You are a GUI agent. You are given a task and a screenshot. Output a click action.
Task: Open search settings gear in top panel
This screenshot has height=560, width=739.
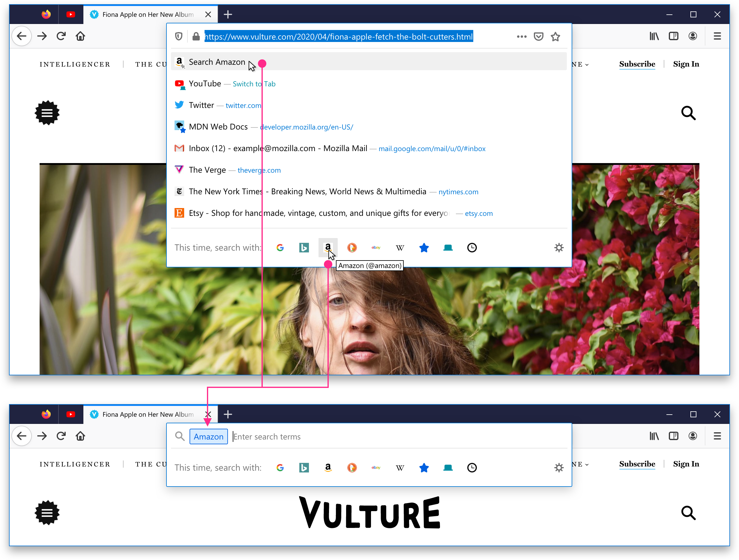point(559,248)
